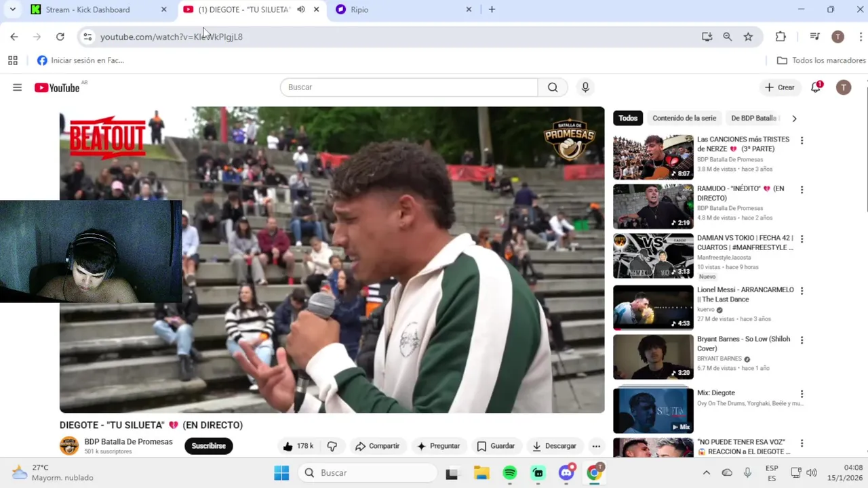Open the RAMUDO INÉDITO video thumbnail
The width and height of the screenshot is (868, 488).
tap(653, 206)
